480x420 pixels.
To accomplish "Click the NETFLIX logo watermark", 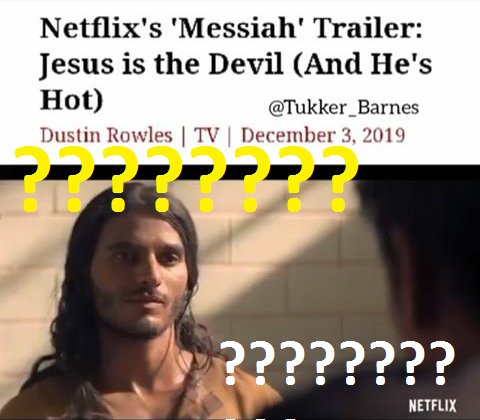I will (x=432, y=405).
